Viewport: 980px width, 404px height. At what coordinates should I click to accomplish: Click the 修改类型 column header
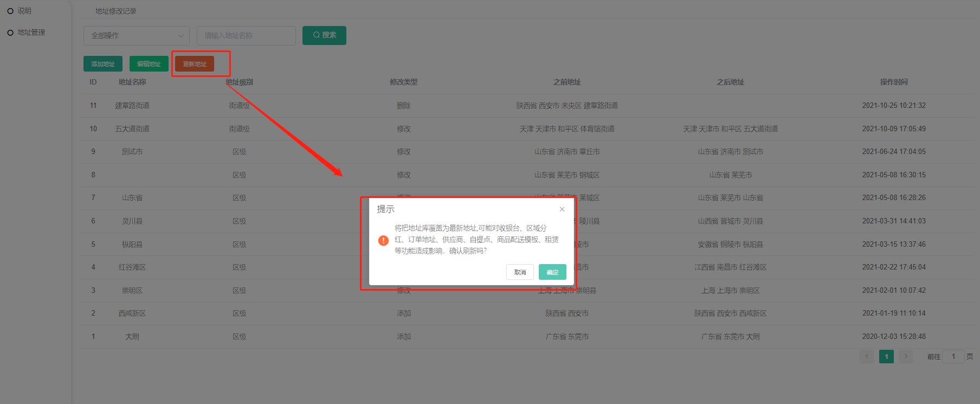[404, 82]
